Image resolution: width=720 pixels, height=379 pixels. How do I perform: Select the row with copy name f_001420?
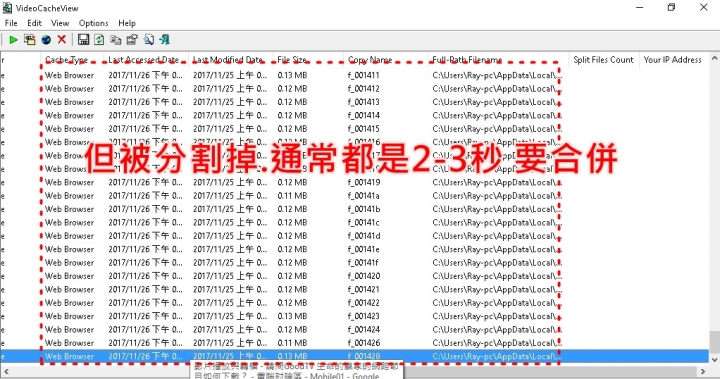pos(354,276)
